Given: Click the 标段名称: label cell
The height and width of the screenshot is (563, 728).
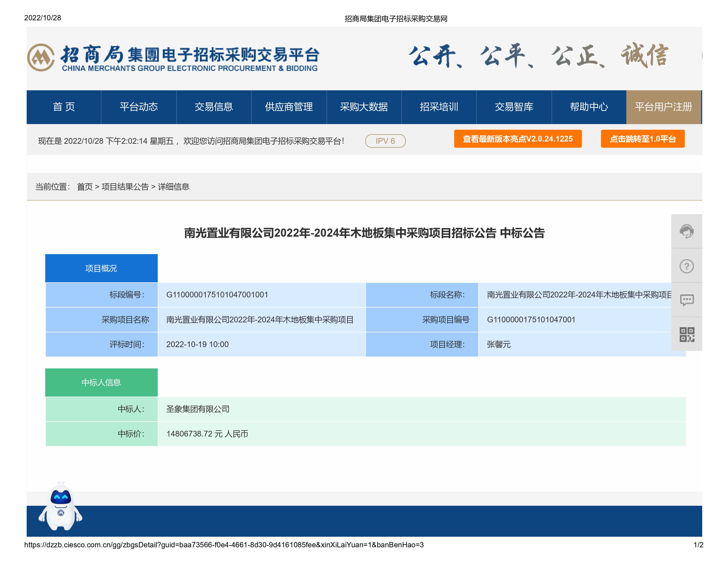Looking at the screenshot, I should click(422, 295).
